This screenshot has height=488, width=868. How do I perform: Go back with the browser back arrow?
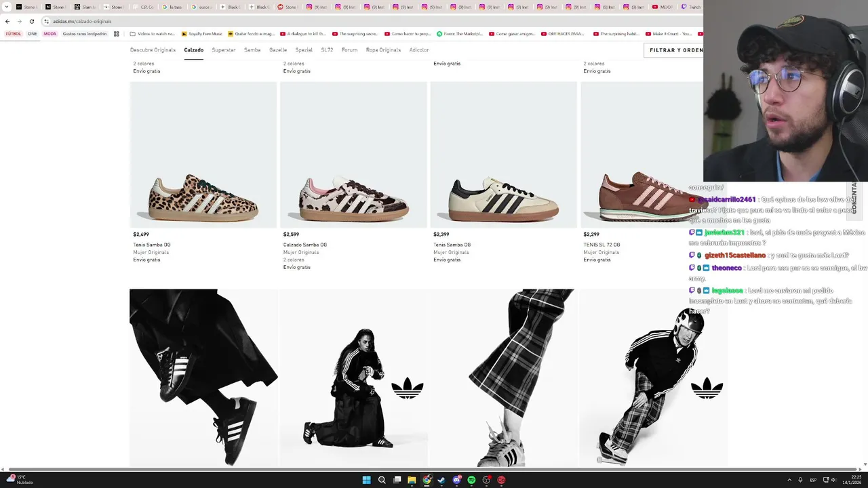pyautogui.click(x=7, y=21)
